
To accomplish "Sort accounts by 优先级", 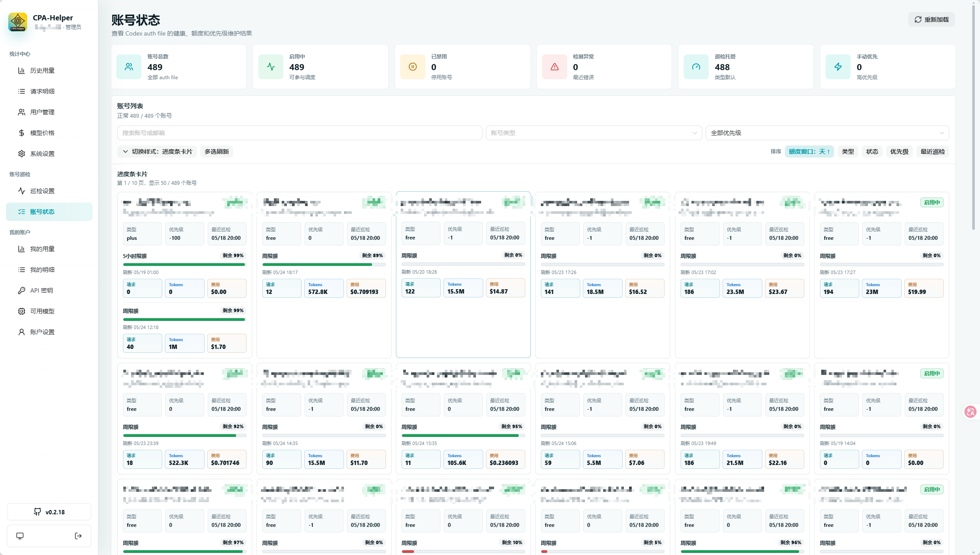I will click(x=899, y=152).
